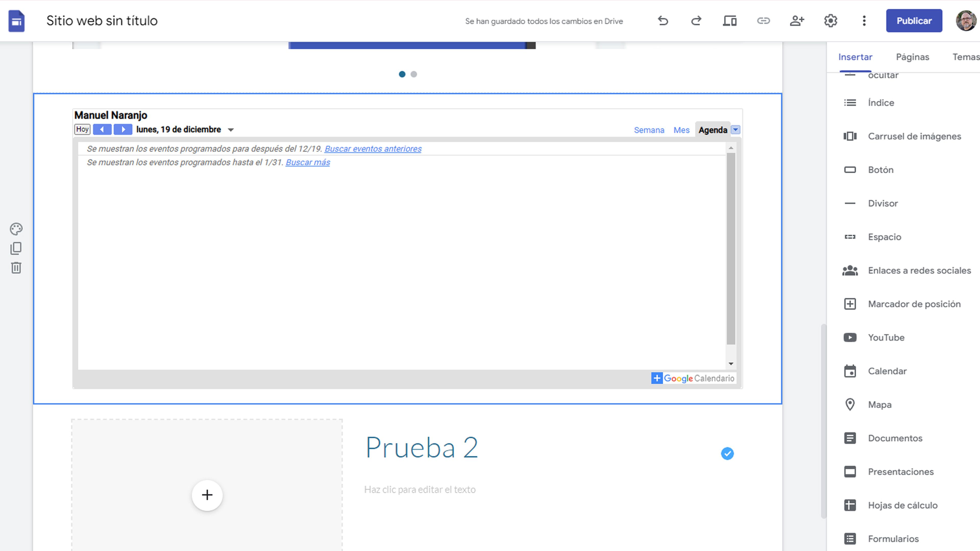Open the Google Sites home icon

pos(16,21)
